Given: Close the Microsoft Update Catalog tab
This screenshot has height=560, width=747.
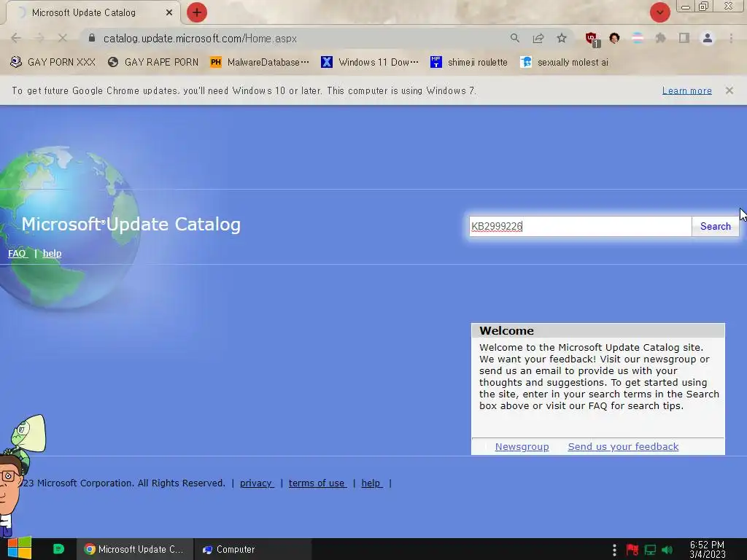Looking at the screenshot, I should coord(169,13).
